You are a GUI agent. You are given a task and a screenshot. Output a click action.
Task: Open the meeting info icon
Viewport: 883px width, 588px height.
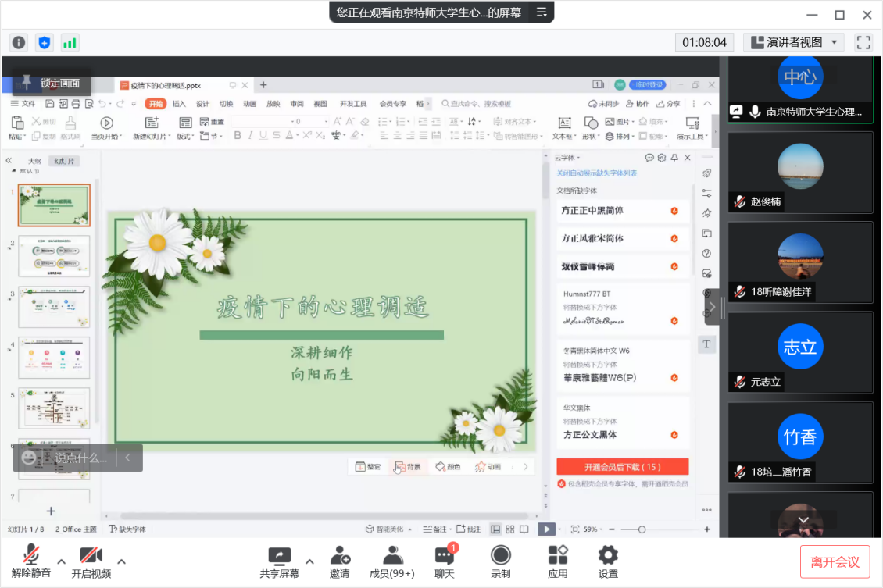tap(18, 43)
